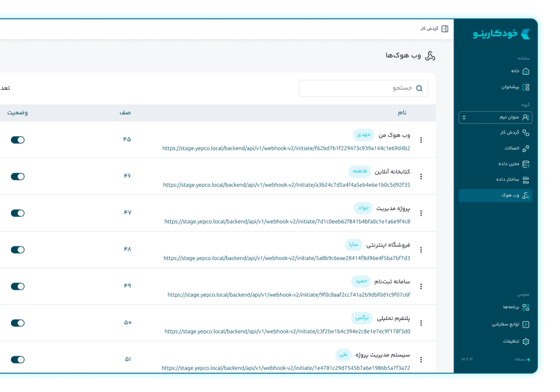This screenshot has width=560, height=392.
Task: Open webhook URL ending f62bd7b1f229473c939a144c1e69d4b2
Action: 286,148
